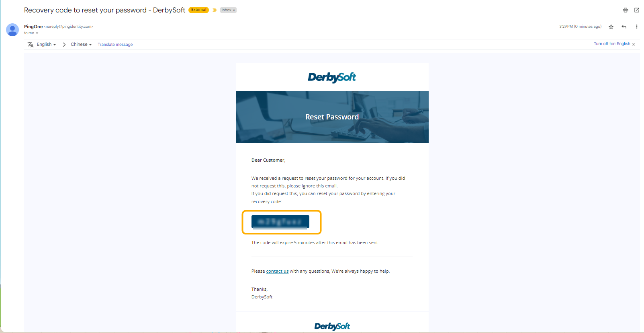Open the Chinese target language dropdown
Image resolution: width=644 pixels, height=333 pixels.
(81, 45)
